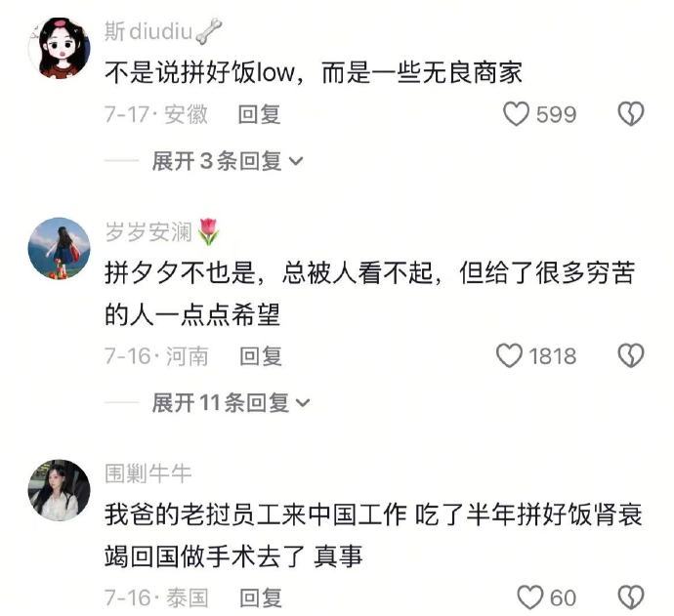Tap broken heart on 岁岁安澜 comment
Screen dimensions: 674x616
(631, 355)
